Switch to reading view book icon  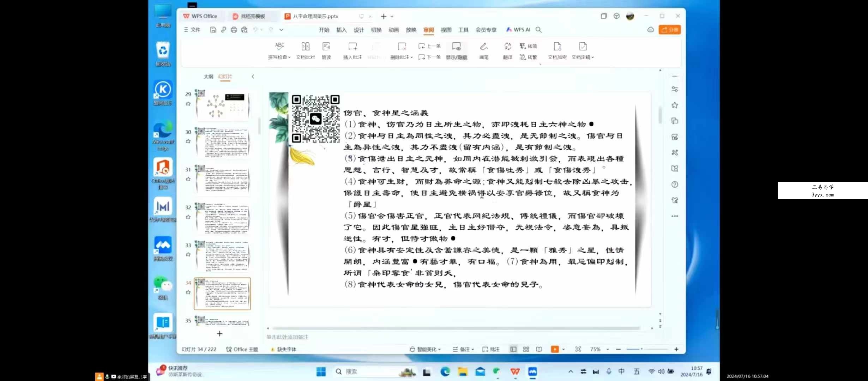point(539,349)
